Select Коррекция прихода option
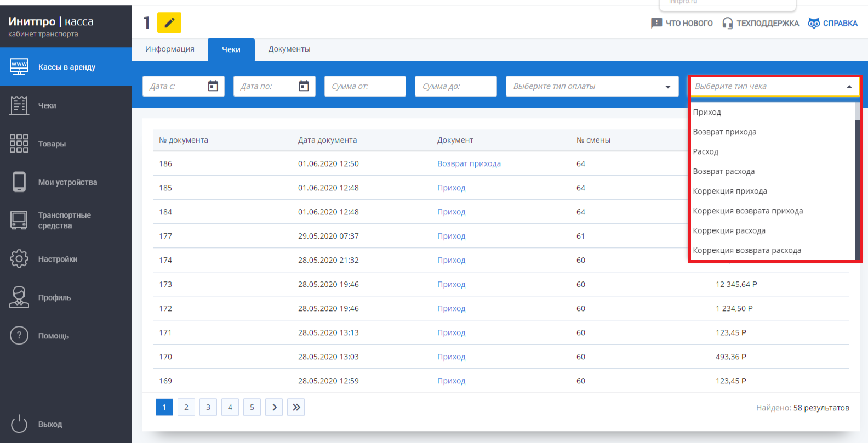 [773, 191]
